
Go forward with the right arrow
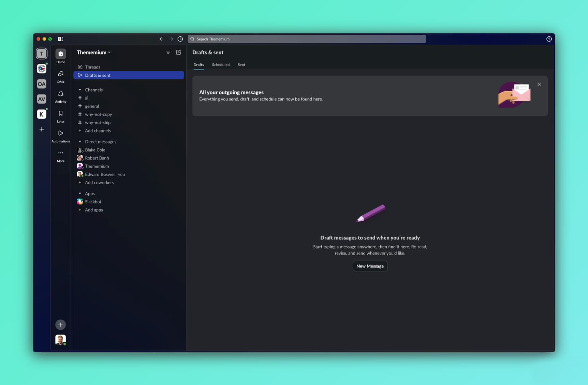[171, 39]
